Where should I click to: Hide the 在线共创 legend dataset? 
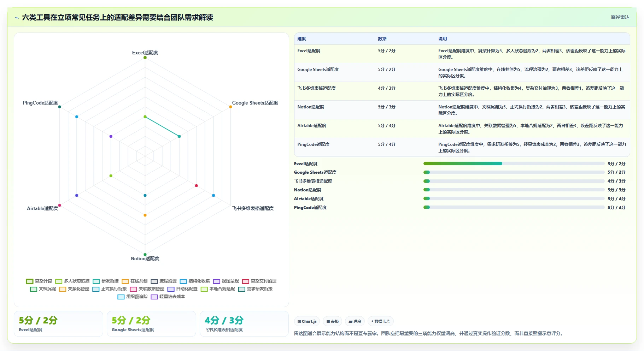tap(135, 281)
